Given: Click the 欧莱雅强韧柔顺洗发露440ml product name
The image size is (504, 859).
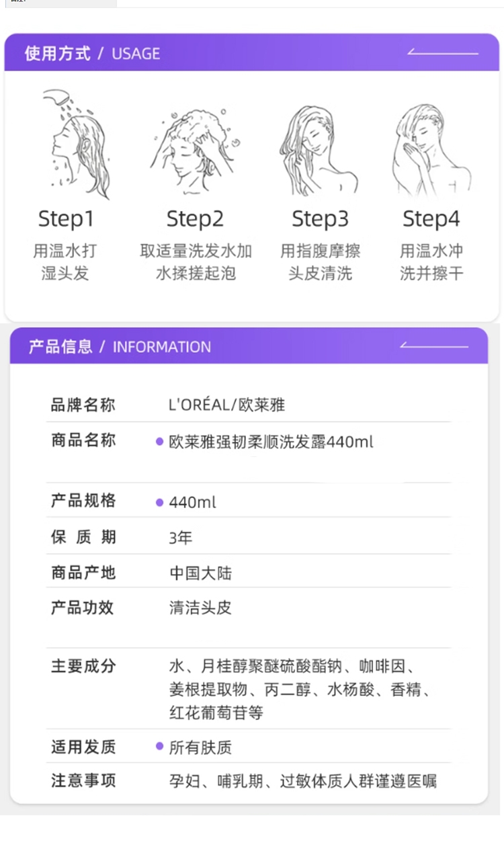Looking at the screenshot, I should 271,442.
